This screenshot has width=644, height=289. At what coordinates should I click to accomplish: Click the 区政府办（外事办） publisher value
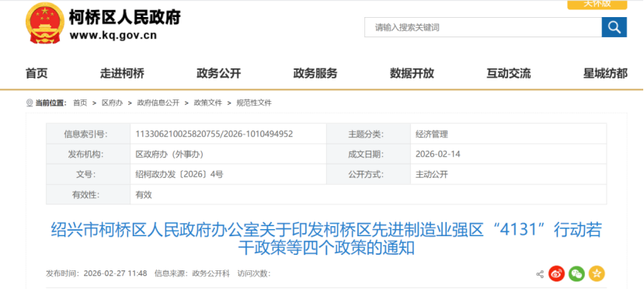(x=169, y=155)
